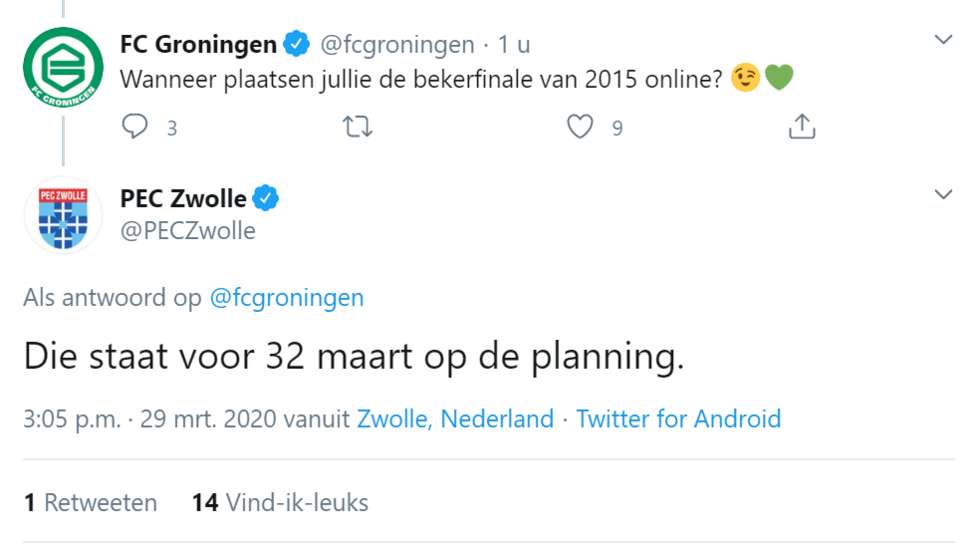Open the FC Groningen display name
This screenshot has height=547, width=980.
click(198, 44)
